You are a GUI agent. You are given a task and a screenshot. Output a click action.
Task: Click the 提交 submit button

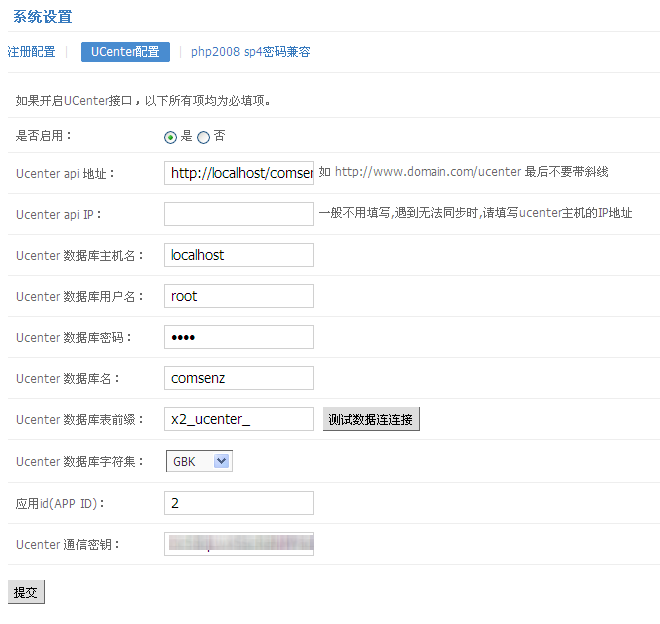coord(26,592)
